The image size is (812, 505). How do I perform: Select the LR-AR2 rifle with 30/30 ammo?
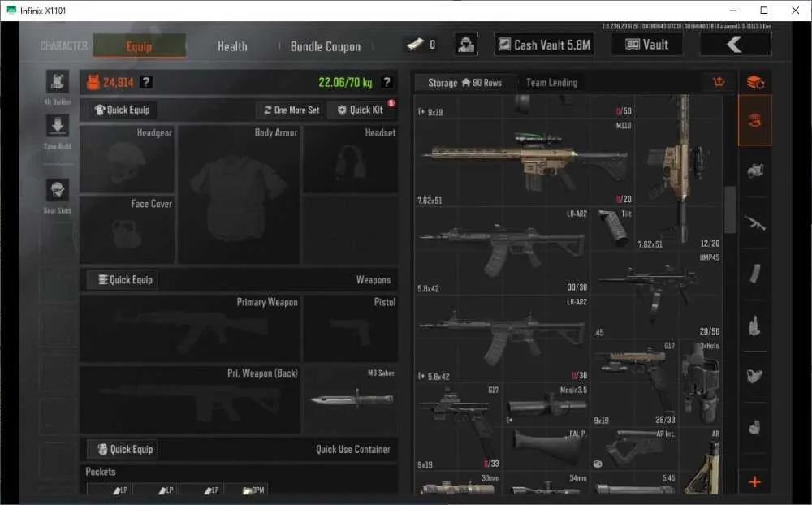503,251
